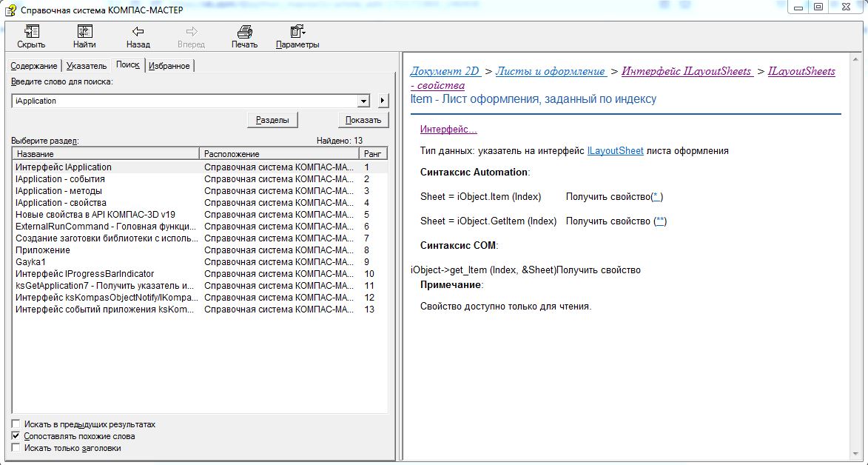Image resolution: width=868 pixels, height=465 pixels.
Task: Select the ExternalRunCommand - Головная функция result
Action: pos(199,226)
